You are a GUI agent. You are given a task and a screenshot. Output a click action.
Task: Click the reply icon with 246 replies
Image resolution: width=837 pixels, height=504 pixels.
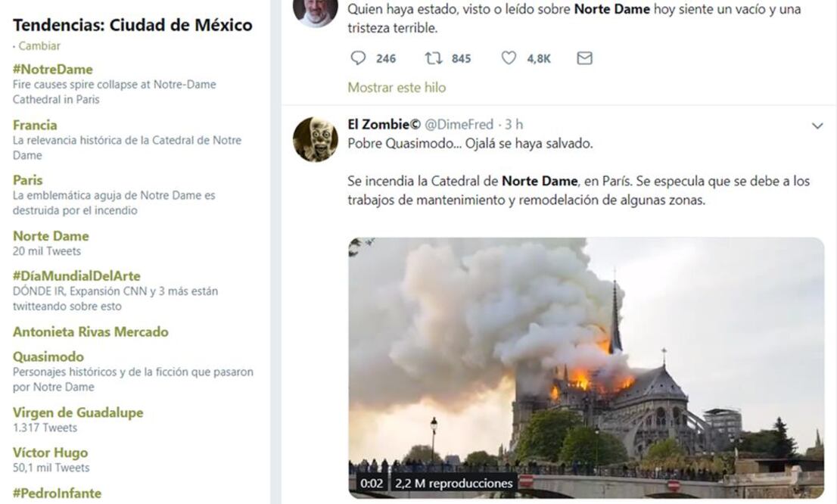click(359, 58)
